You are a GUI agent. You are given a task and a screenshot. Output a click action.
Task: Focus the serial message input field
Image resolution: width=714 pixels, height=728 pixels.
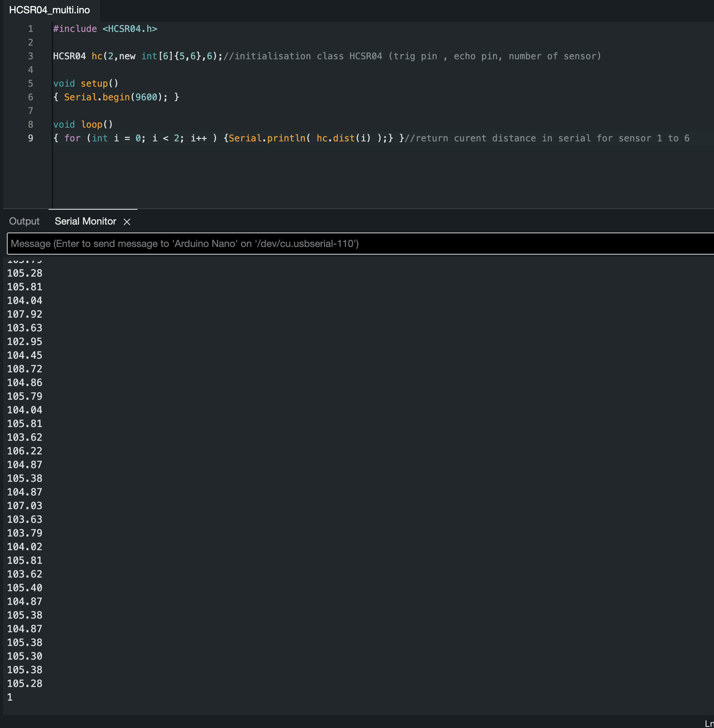[x=360, y=244]
